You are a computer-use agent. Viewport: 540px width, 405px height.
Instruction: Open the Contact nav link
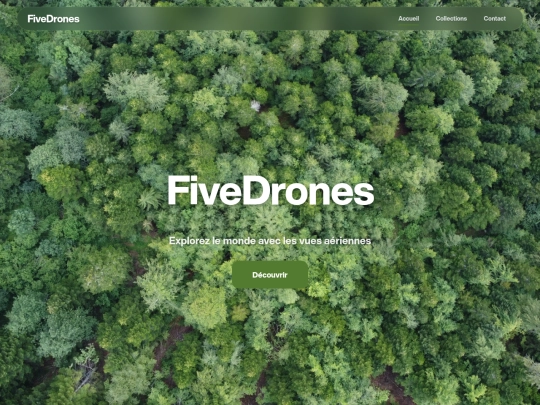pyautogui.click(x=495, y=19)
